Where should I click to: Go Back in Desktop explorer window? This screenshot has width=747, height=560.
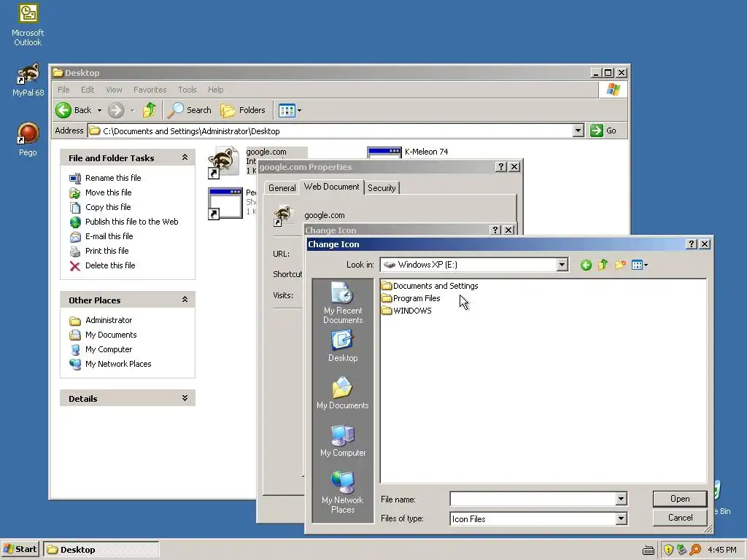(x=74, y=110)
